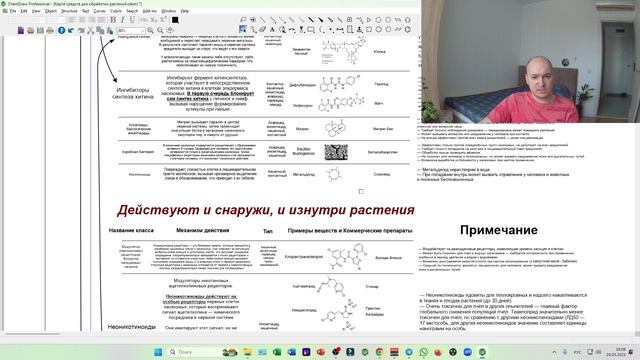Screen dimensions: 640x360
Task: Select the Orbital tool
Action: [x=302, y=29]
